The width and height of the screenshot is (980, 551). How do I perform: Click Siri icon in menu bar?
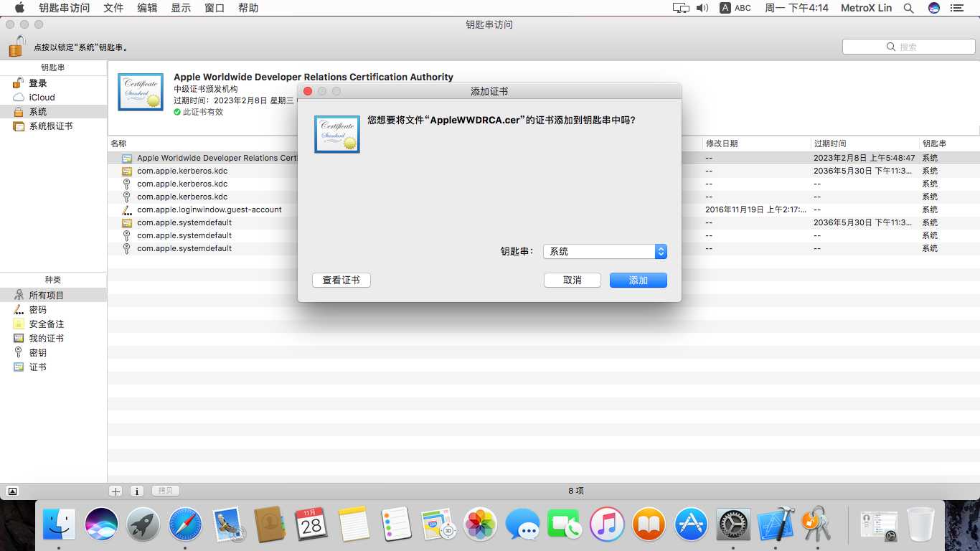click(934, 8)
